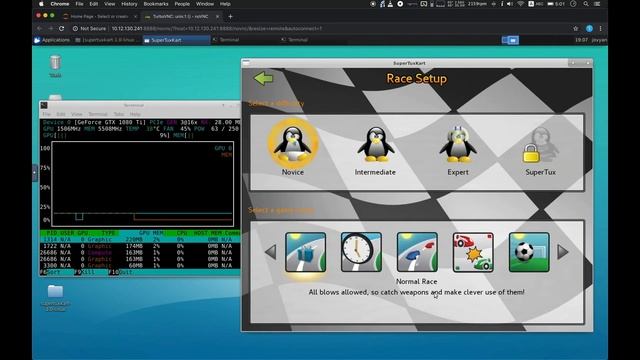
Task: Click the Chrome address bar URL
Action: (216, 29)
